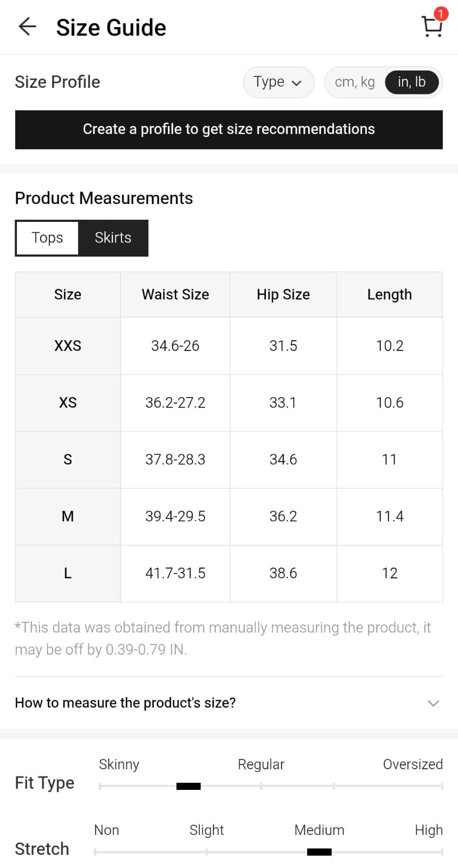This screenshot has height=868, width=458.
Task: Open the Type dropdown
Action: [x=278, y=82]
